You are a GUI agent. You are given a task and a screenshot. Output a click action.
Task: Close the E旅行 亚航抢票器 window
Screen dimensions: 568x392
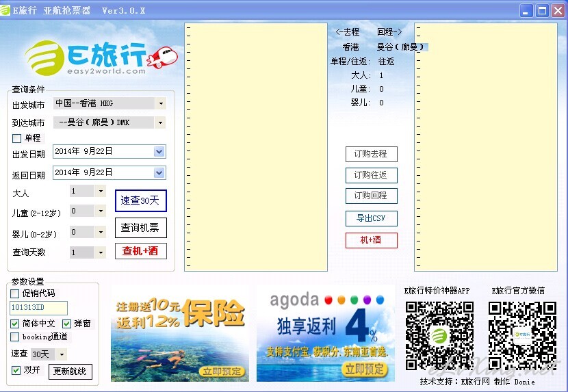coord(558,10)
